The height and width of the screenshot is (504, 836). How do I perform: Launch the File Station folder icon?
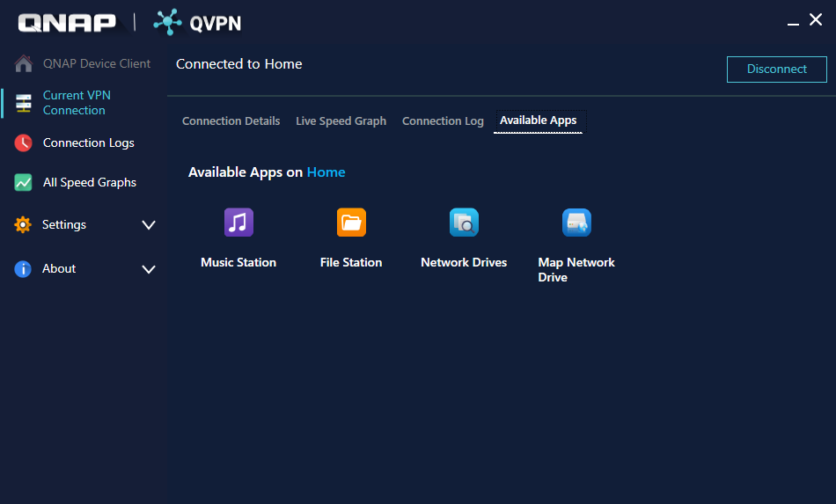tap(351, 223)
